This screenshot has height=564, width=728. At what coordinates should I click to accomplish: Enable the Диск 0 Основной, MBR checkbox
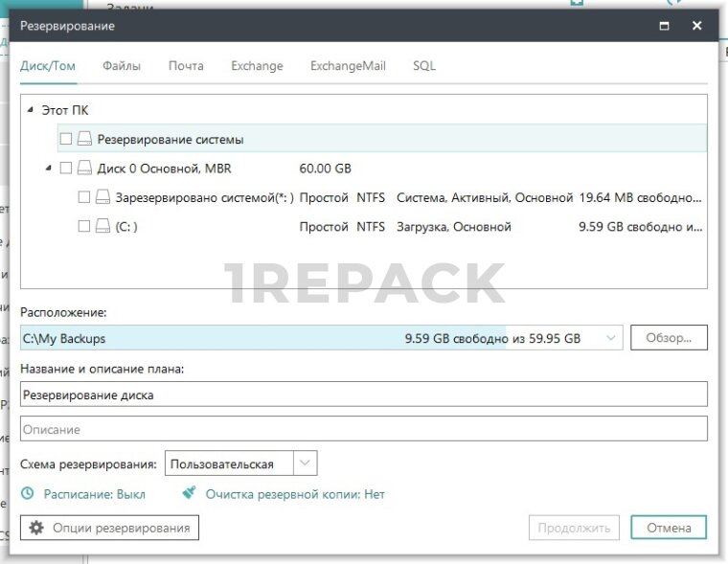(66, 169)
